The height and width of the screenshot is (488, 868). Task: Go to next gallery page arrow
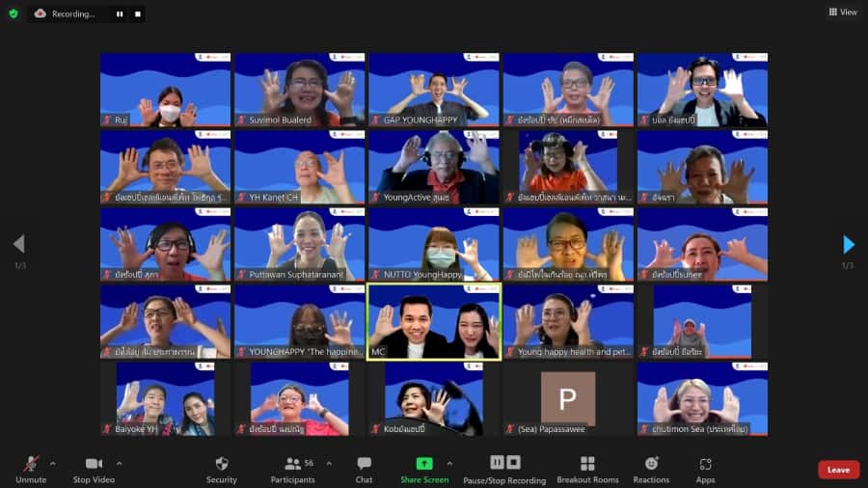pyautogui.click(x=849, y=244)
